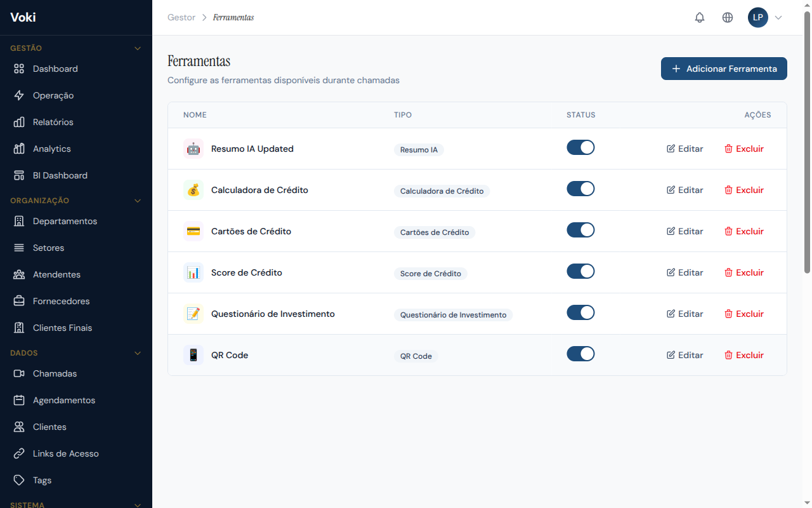Image resolution: width=812 pixels, height=508 pixels.
Task: Click the Analytics bar chart icon
Action: pos(18,149)
